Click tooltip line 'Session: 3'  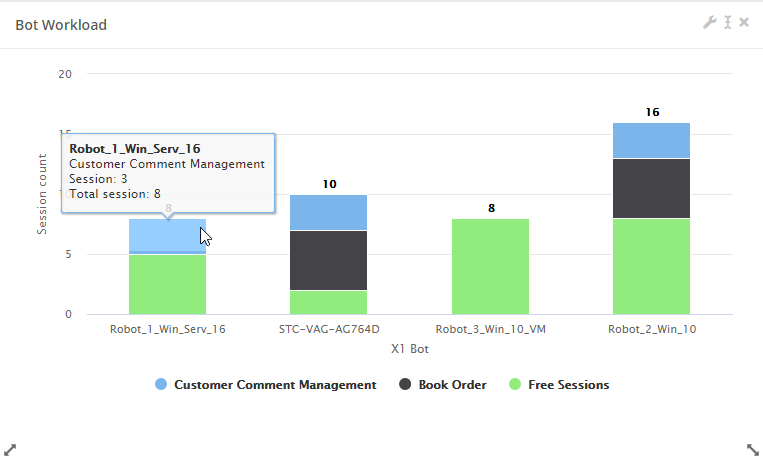tap(98, 179)
